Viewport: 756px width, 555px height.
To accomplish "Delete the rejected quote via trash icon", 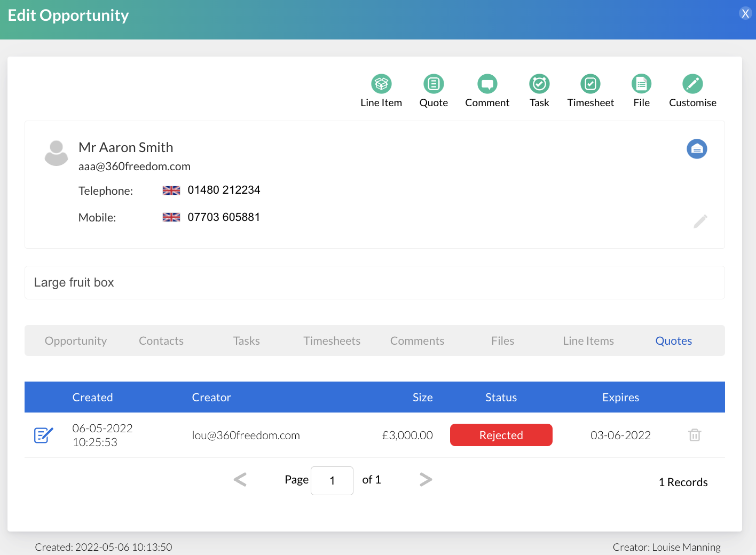I will click(695, 435).
